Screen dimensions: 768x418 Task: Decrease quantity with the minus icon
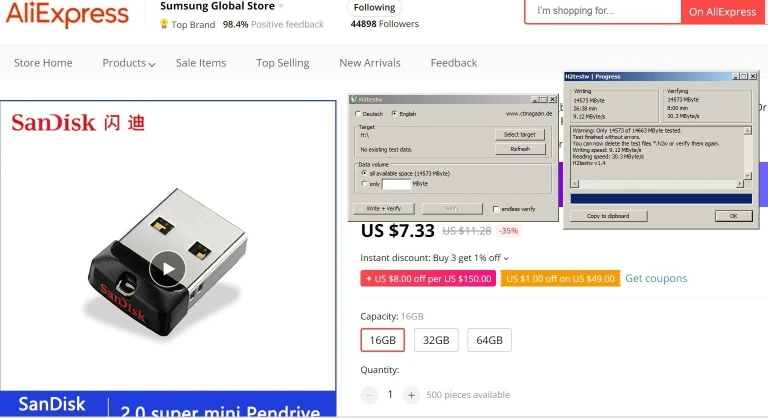[x=369, y=395]
